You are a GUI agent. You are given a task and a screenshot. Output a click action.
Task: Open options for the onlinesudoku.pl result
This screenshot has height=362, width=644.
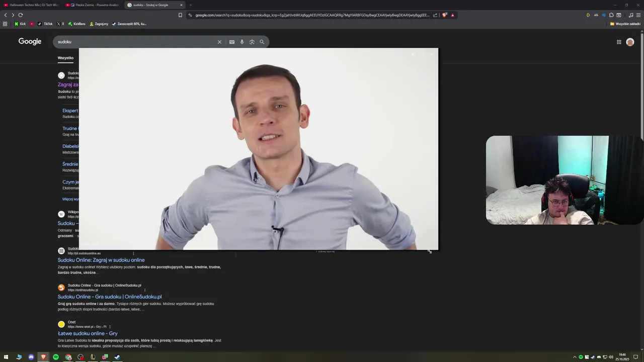click(x=145, y=290)
